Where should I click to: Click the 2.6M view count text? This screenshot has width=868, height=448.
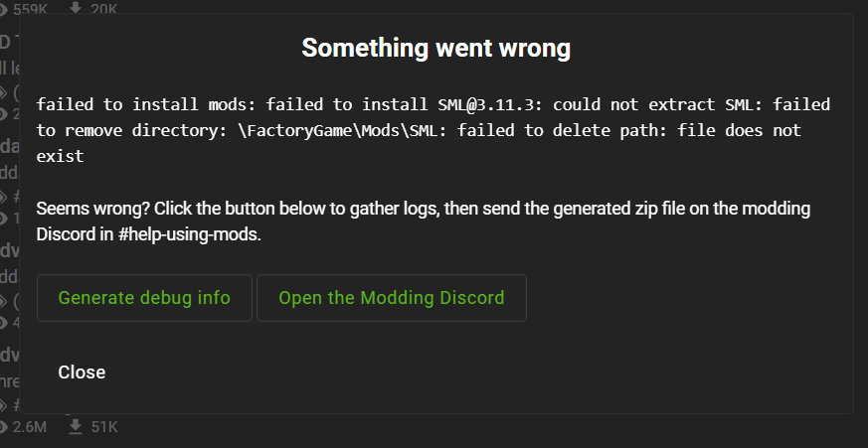[30, 427]
